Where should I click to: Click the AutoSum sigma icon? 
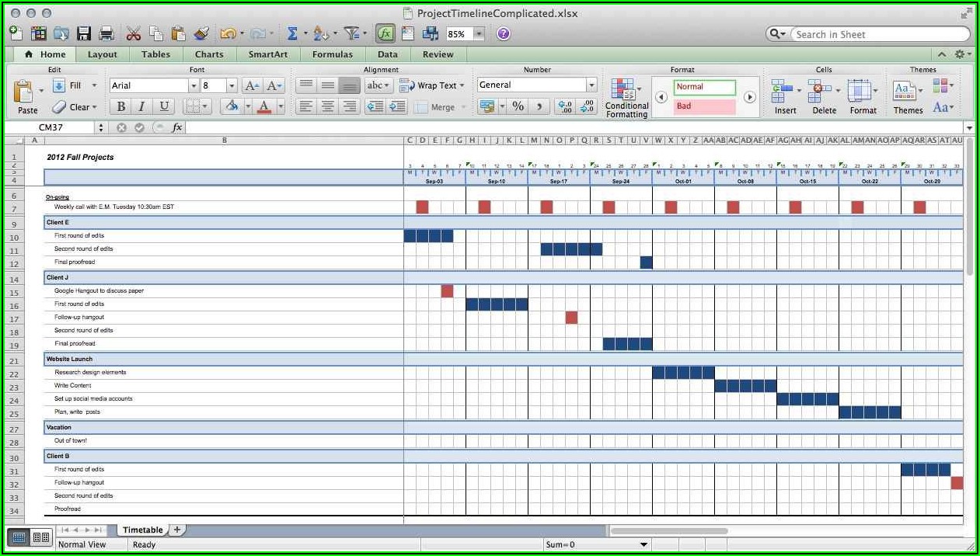pos(292,33)
